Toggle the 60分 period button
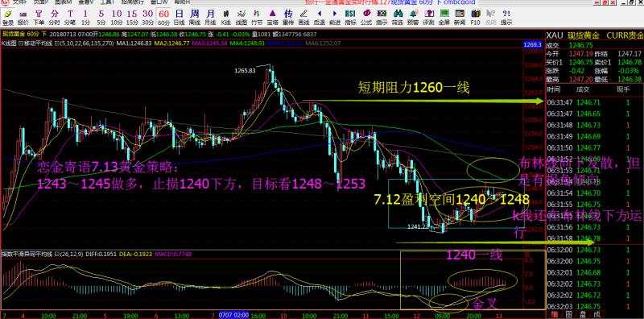The image size is (644, 319). 163,16
